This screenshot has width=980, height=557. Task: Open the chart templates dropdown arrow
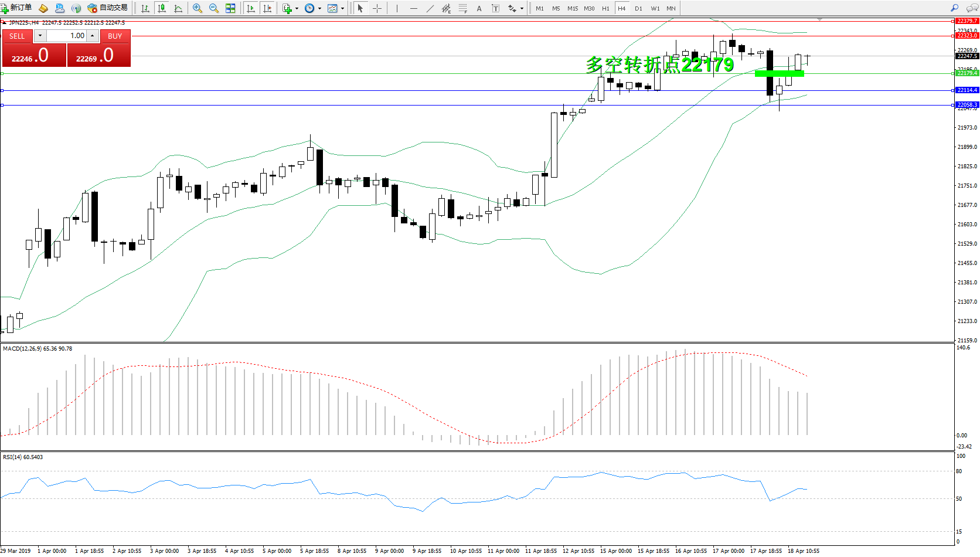pos(342,8)
